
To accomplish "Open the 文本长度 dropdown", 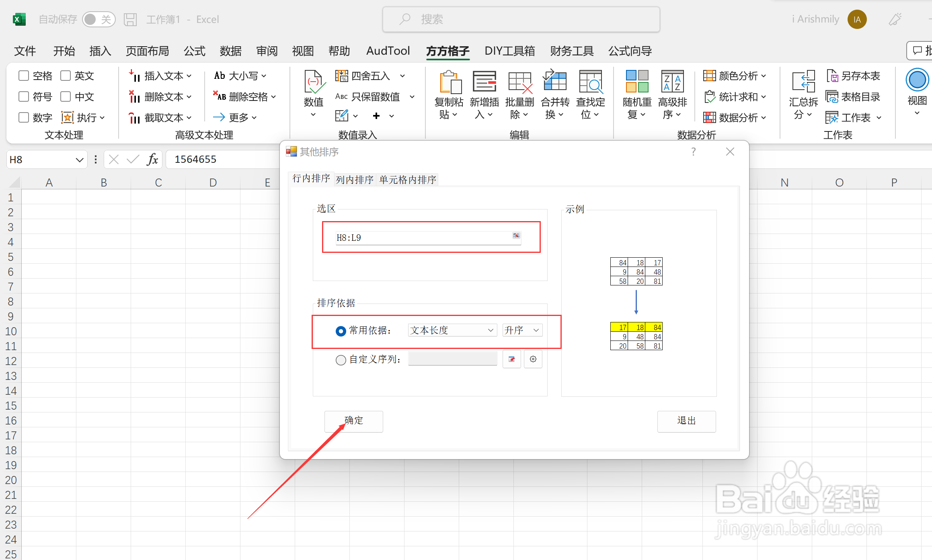I will point(452,330).
